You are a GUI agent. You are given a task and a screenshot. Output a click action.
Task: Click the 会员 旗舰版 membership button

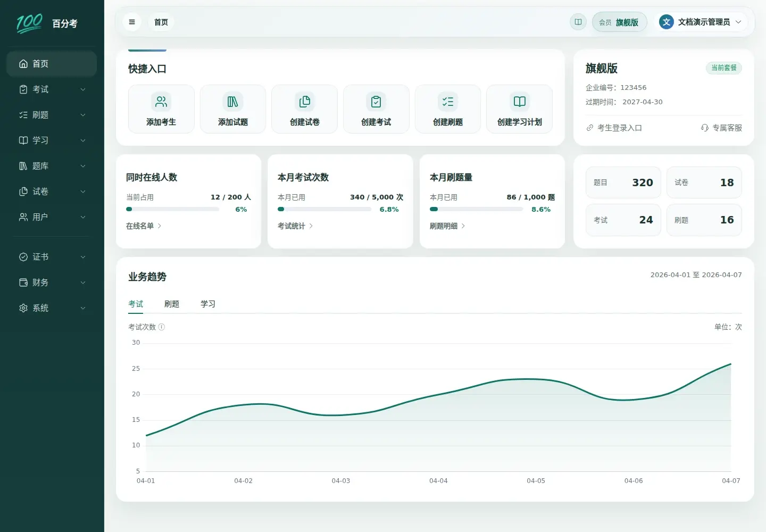619,22
